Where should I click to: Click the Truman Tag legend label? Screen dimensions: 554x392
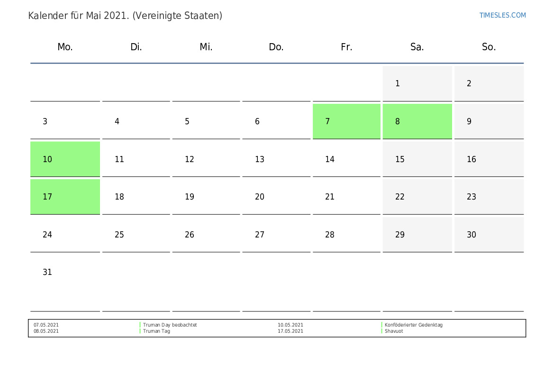click(x=156, y=331)
